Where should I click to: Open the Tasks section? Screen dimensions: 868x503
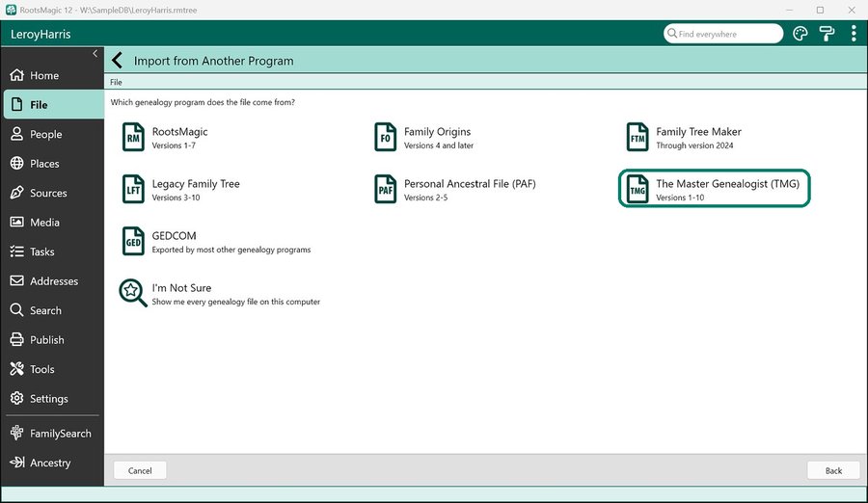coord(52,251)
